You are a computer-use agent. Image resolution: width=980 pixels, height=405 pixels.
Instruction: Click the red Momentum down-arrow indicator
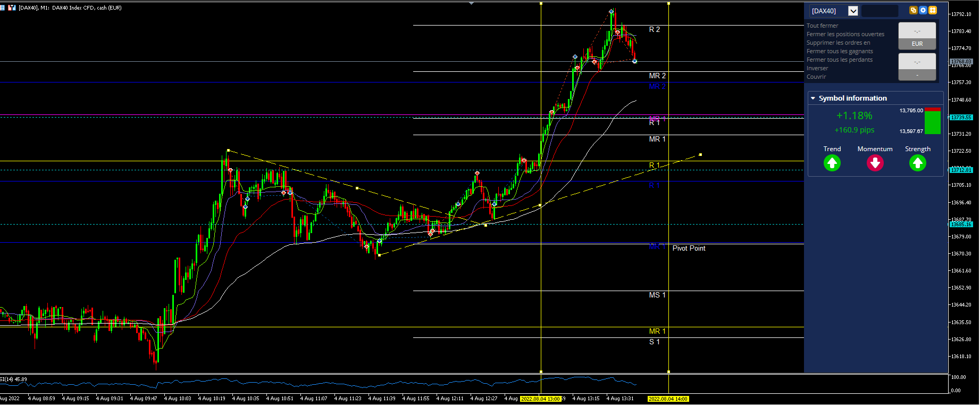pos(875,163)
